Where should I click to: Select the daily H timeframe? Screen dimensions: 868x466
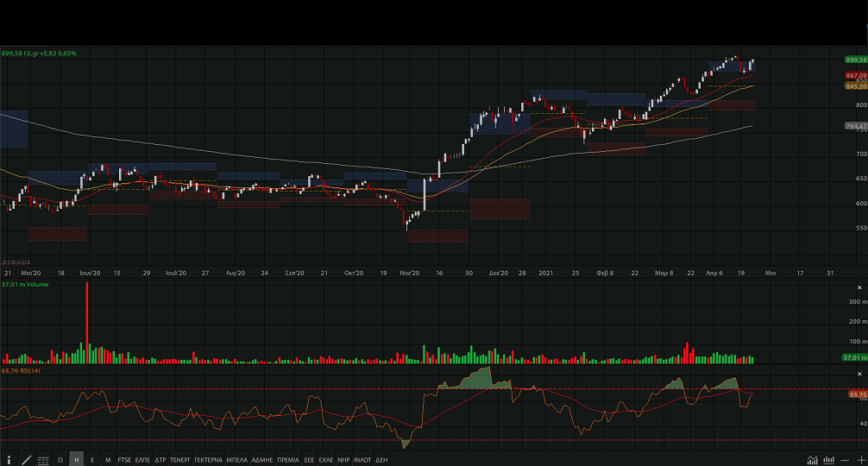pos(77,460)
